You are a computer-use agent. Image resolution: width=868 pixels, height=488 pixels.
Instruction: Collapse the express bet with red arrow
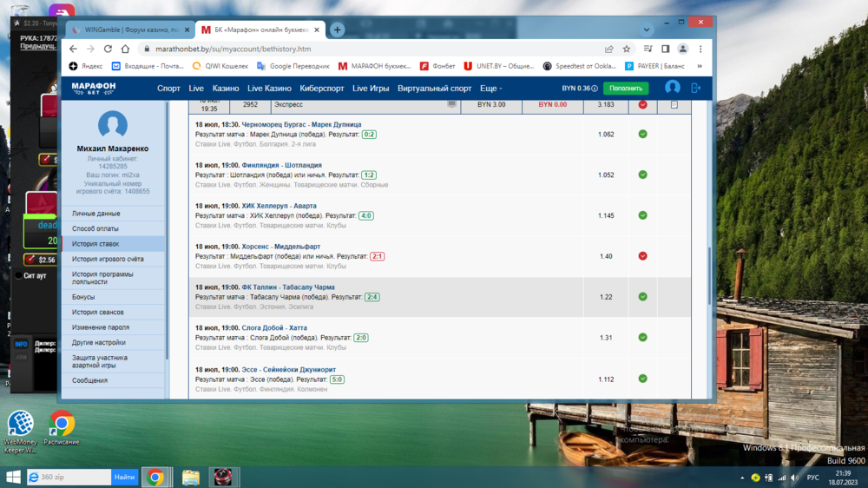pyautogui.click(x=642, y=105)
